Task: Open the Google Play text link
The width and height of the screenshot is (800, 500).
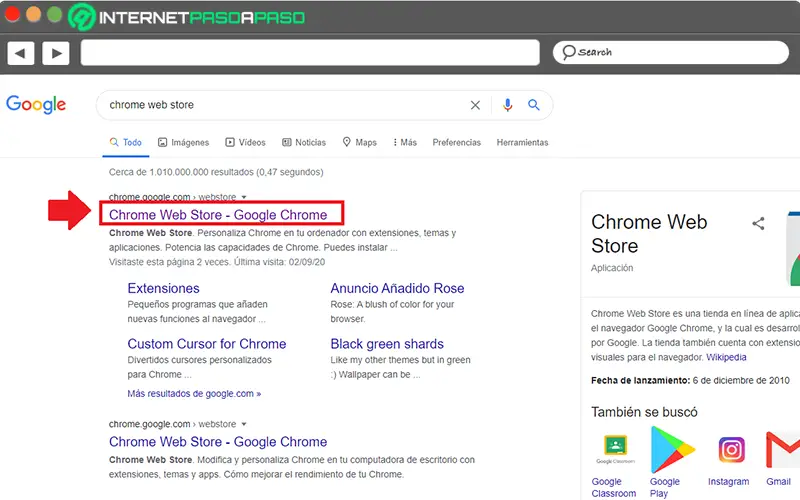Action: pyautogui.click(x=664, y=487)
